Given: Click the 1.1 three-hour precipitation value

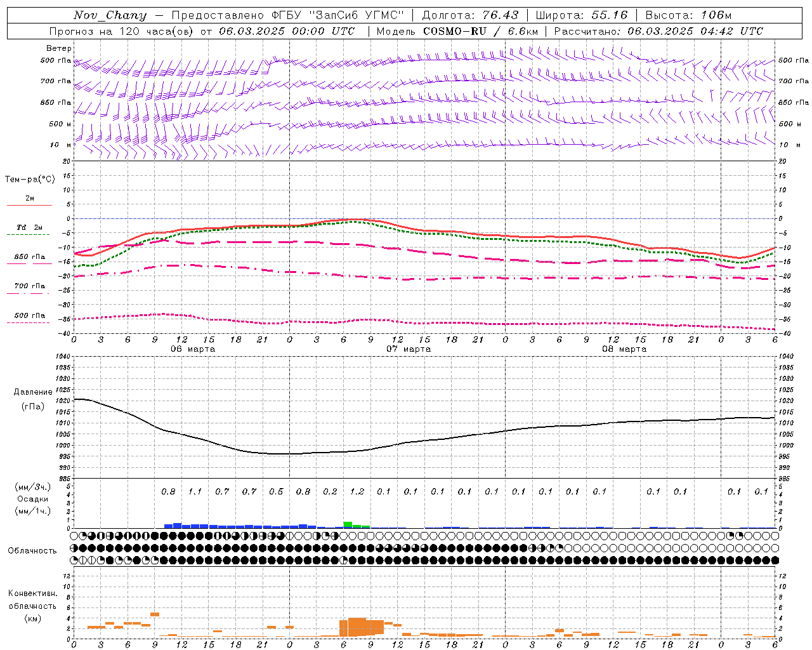Looking at the screenshot, I should pyautogui.click(x=195, y=491).
